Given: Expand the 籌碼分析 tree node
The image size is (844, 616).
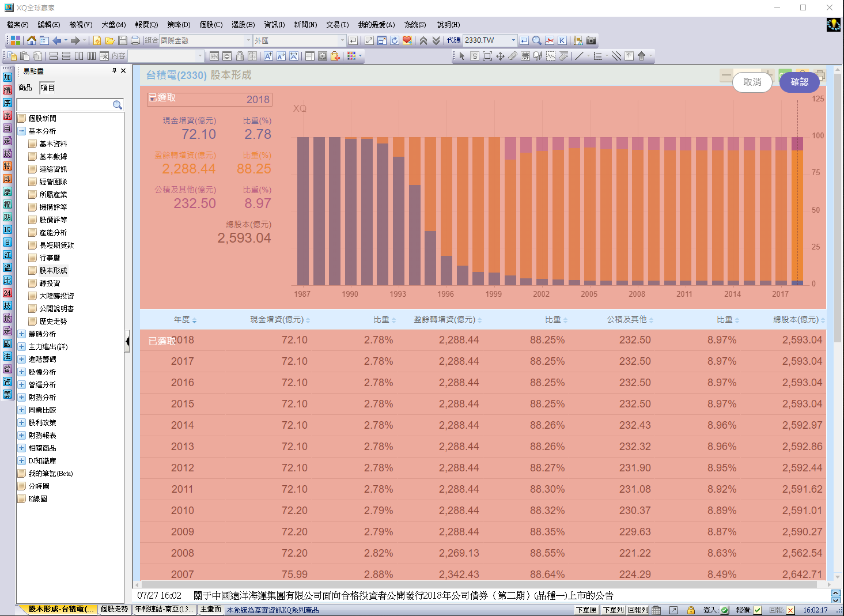Looking at the screenshot, I should pos(21,334).
